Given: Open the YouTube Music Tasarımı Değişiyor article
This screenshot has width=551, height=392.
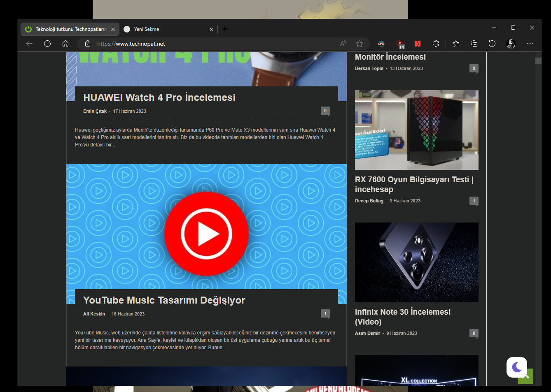Looking at the screenshot, I should 164,300.
